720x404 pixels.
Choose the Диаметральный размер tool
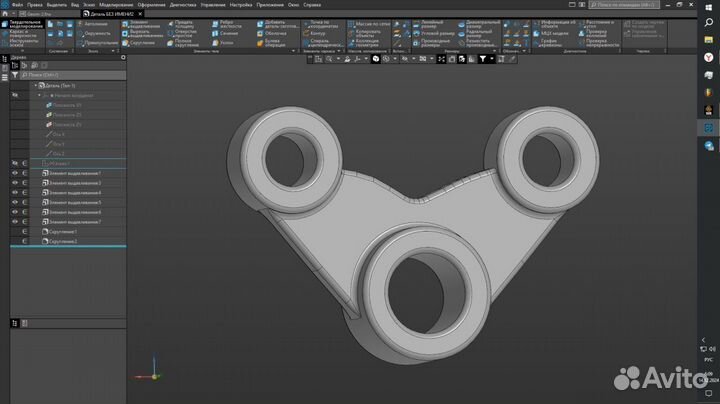click(x=479, y=24)
